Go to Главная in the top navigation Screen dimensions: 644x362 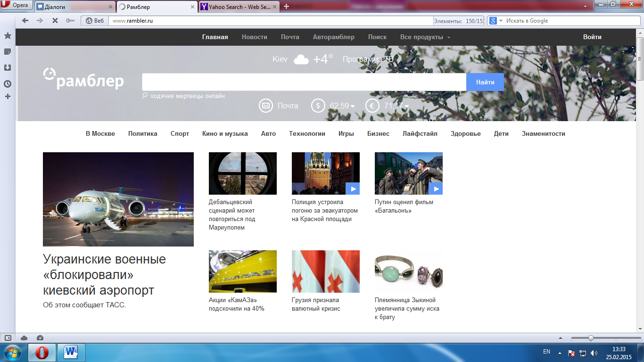coord(215,37)
